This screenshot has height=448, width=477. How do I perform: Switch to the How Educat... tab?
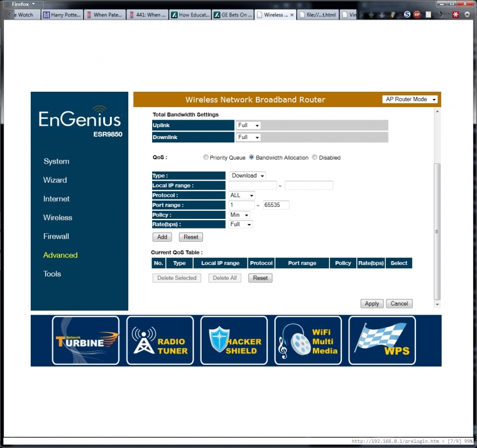coord(190,15)
